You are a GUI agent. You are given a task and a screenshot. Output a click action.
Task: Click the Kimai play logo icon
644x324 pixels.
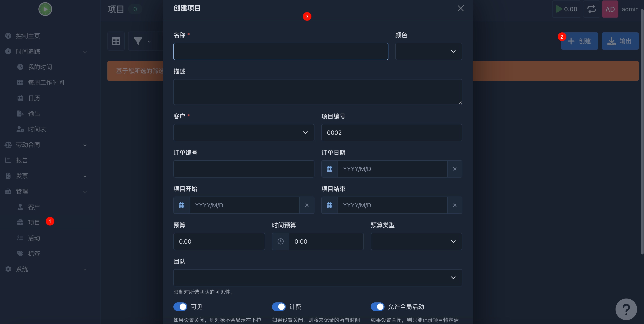(x=45, y=9)
